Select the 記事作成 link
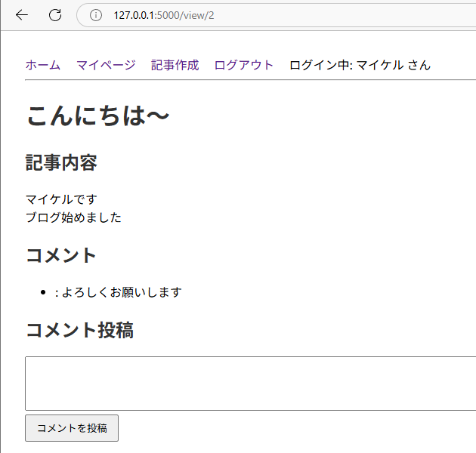Viewport: 476px width, 453px height. coord(175,65)
